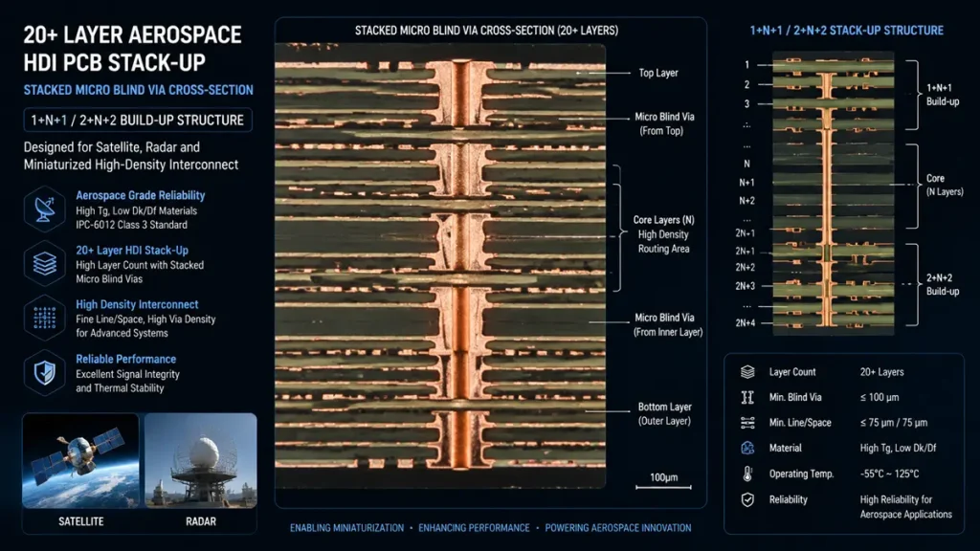Click the Material icon in specs table

pos(747,448)
